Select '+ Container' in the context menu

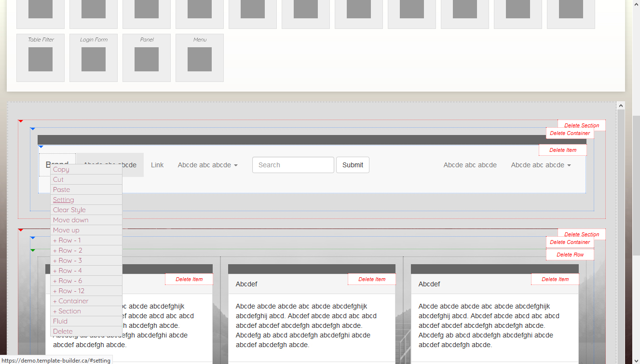pos(71,301)
